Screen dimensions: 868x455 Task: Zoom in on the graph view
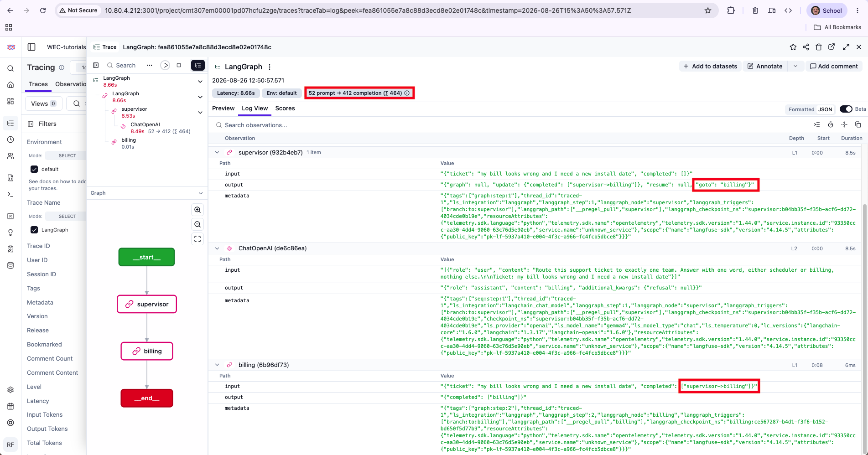click(x=198, y=210)
